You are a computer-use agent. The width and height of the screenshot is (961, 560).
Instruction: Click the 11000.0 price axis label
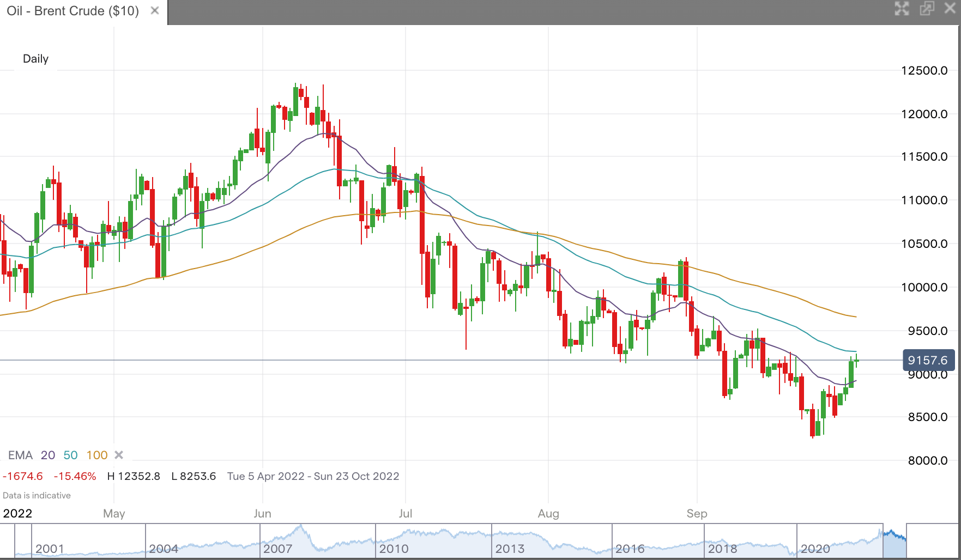[x=924, y=200]
